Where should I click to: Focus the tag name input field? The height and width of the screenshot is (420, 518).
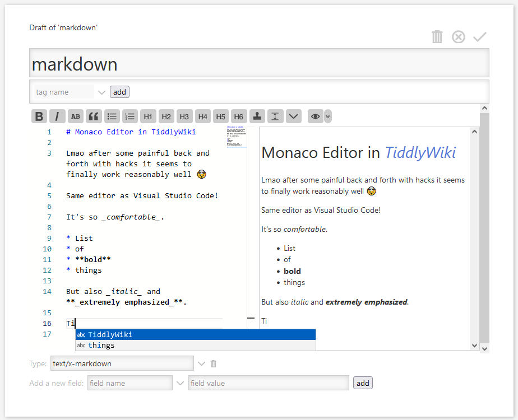(x=64, y=92)
